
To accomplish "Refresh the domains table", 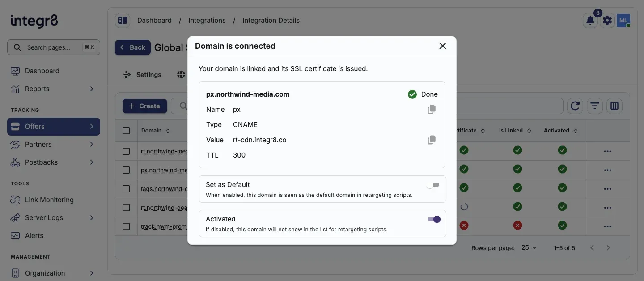I will pos(575,106).
